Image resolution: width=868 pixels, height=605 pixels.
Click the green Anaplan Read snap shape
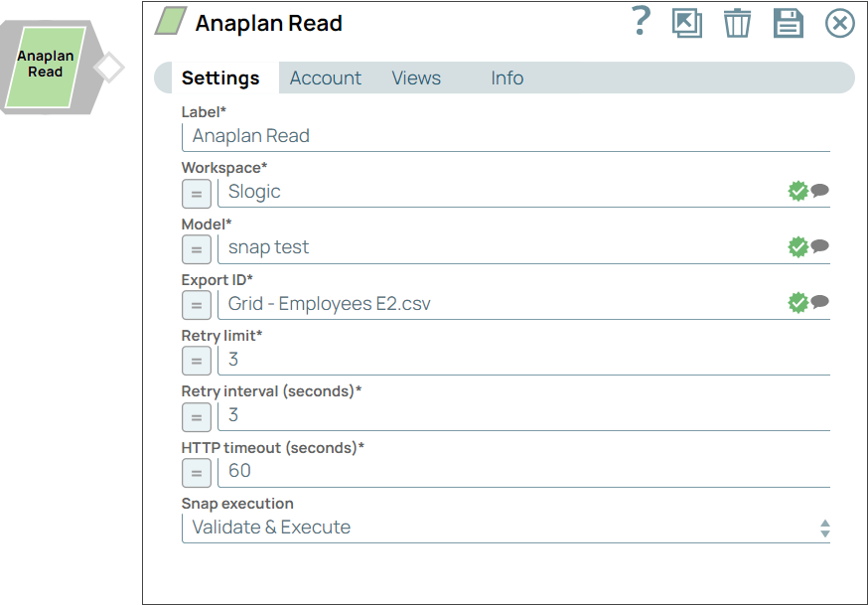46,67
